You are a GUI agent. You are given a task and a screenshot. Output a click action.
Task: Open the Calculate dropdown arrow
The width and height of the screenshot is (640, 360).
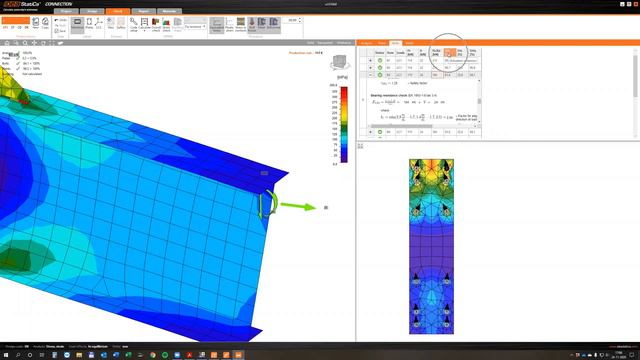[144, 31]
